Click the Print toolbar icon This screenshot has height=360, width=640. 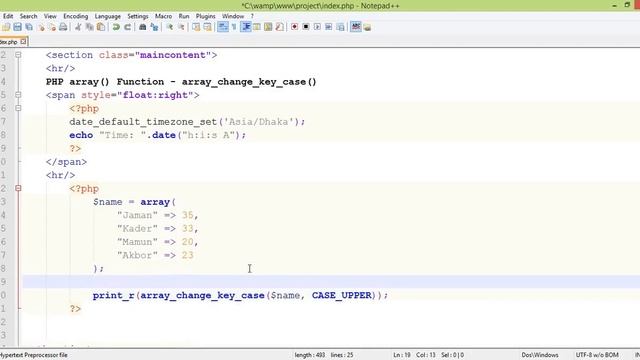pyautogui.click(x=63, y=27)
